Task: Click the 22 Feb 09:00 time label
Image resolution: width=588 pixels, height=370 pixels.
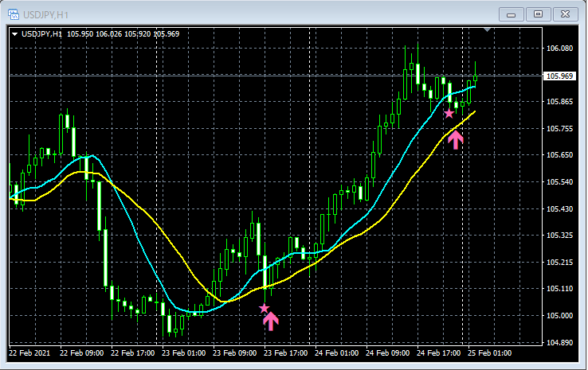Action: click(x=82, y=353)
